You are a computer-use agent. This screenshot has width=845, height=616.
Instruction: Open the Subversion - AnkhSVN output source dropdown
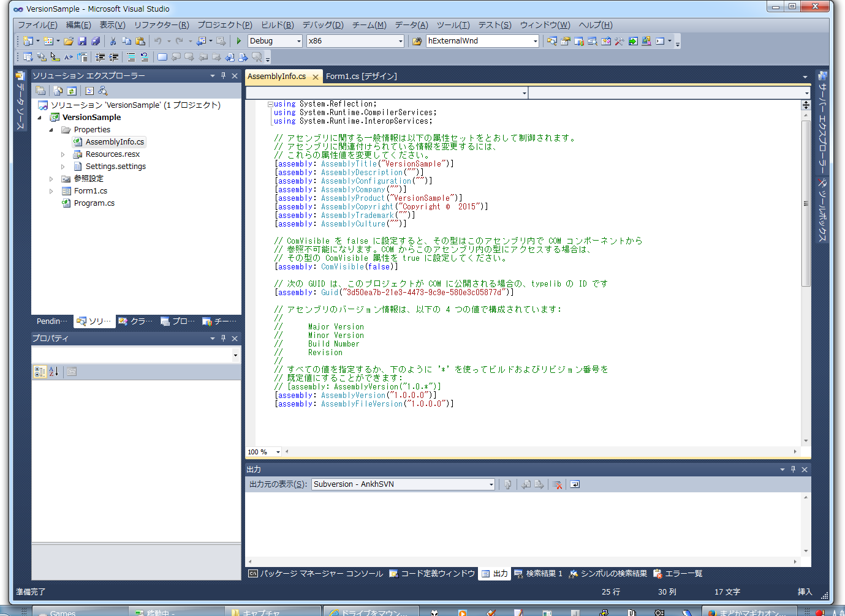point(491,484)
